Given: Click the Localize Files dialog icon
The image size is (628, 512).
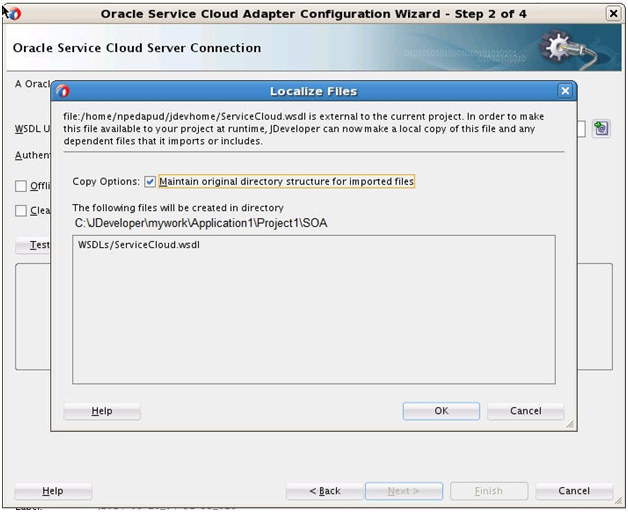Looking at the screenshot, I should tap(62, 91).
